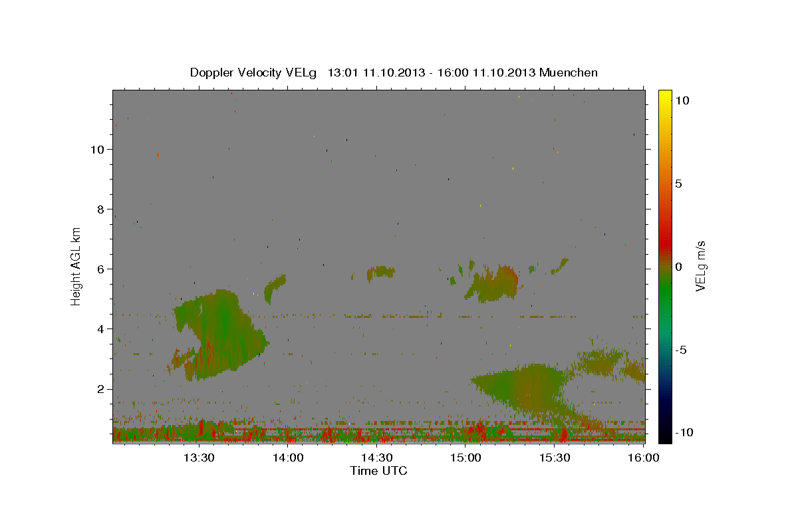Click the vertical velocity colorbar
The image size is (798, 532).
(665, 266)
